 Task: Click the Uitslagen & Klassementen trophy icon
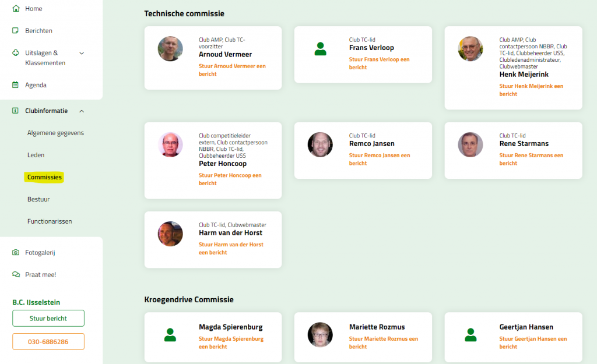pos(16,52)
